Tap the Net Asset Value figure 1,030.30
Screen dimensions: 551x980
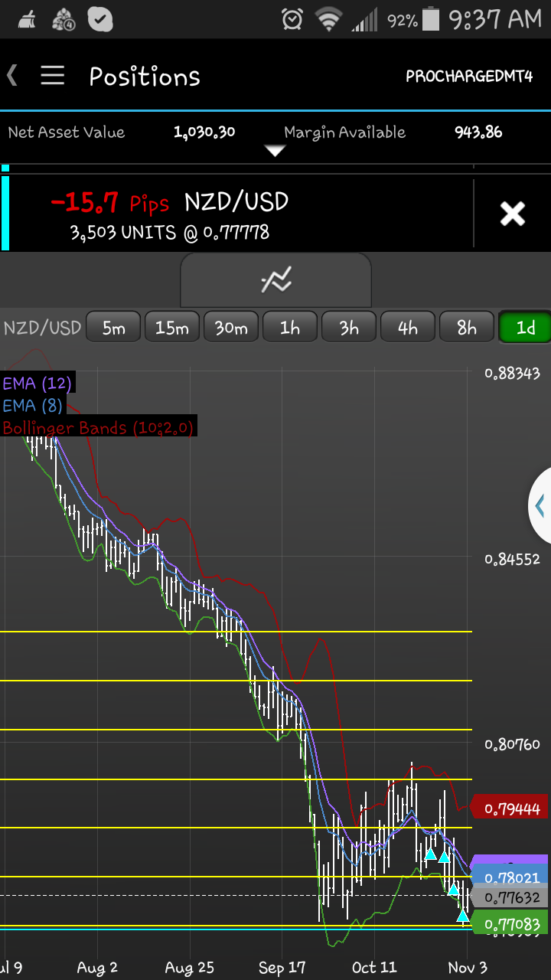pyautogui.click(x=204, y=132)
